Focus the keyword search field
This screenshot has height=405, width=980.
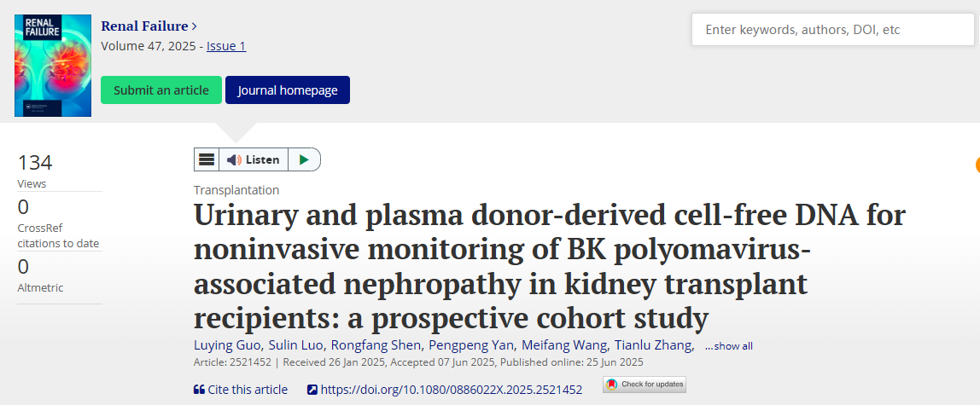click(832, 30)
